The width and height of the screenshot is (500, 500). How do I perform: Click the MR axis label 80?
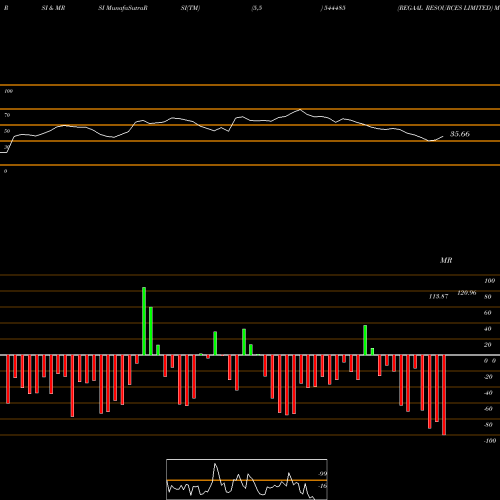488,297
